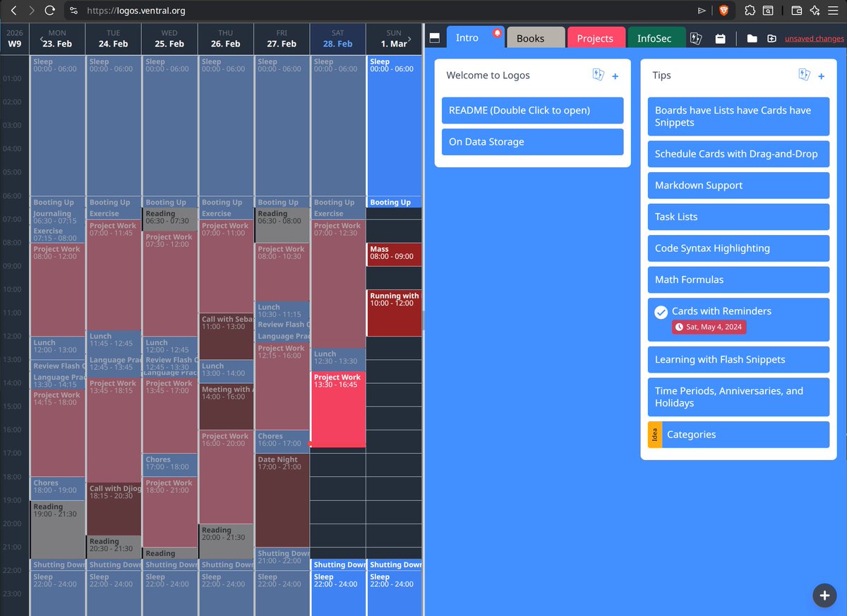Select Saturday's Lunch 12:30 - 13:30 event
This screenshot has width=847, height=616.
[x=338, y=360]
